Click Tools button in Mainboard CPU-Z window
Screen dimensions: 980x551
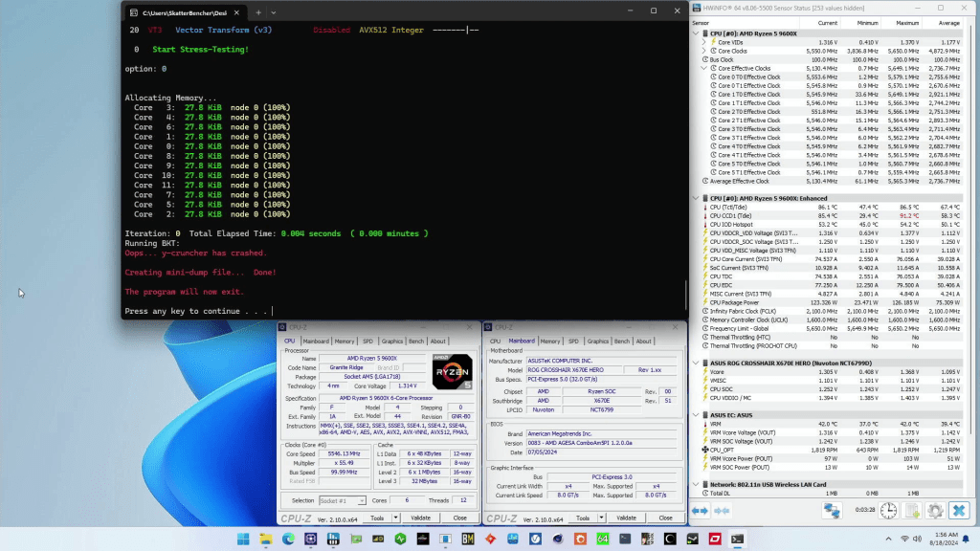[583, 518]
